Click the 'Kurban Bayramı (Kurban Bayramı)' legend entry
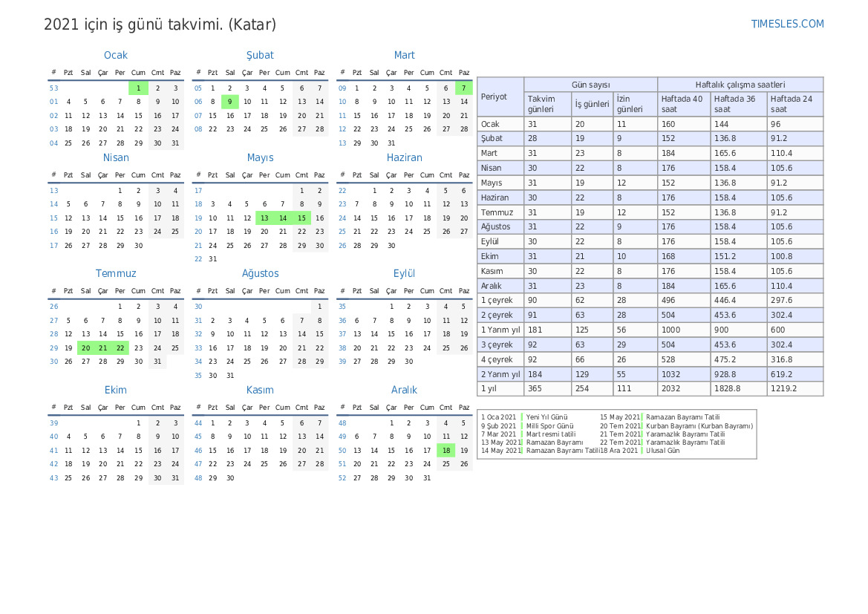This screenshot has height=614, width=868. [699, 426]
